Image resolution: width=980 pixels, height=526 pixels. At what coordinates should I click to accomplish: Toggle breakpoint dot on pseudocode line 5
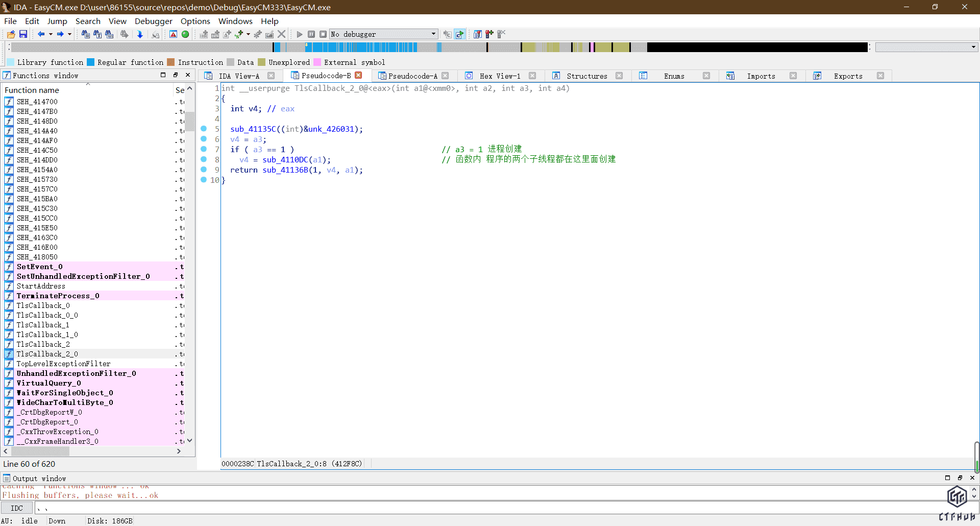204,129
